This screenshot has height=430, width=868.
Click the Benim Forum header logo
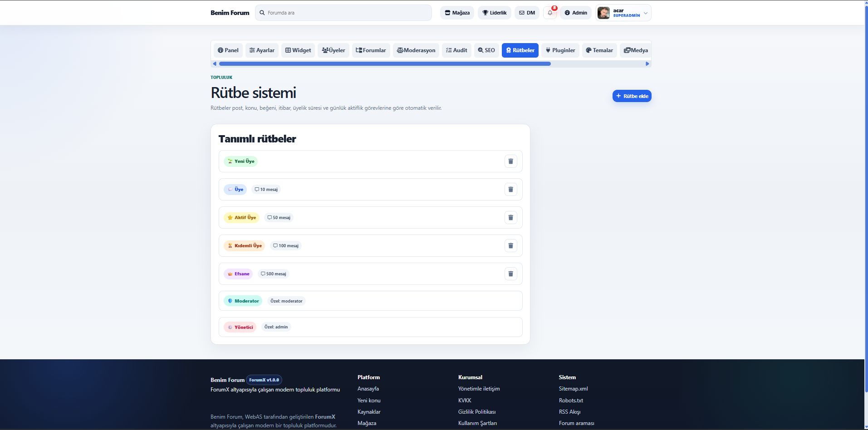click(x=230, y=13)
